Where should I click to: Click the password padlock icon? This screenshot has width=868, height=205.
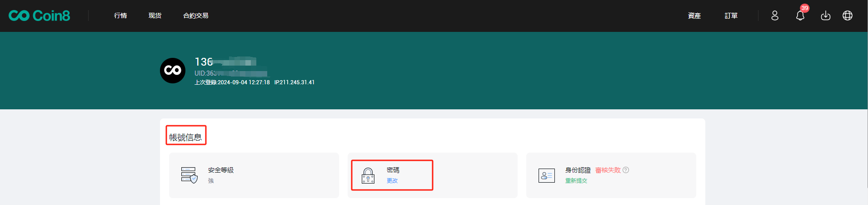click(x=368, y=175)
